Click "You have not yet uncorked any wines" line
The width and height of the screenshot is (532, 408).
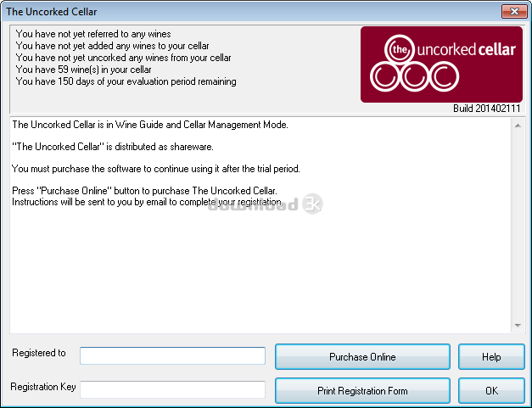point(123,58)
